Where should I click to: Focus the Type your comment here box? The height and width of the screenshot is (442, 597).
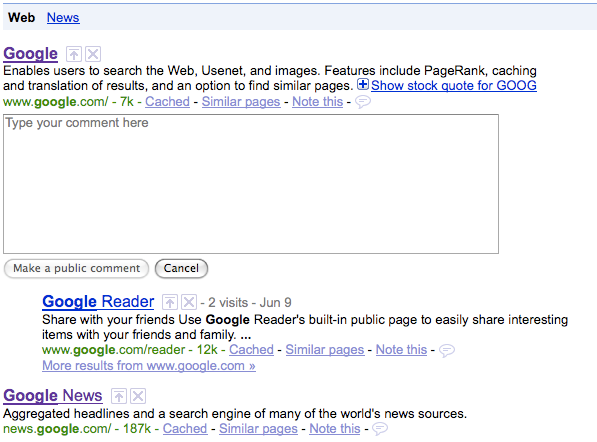click(251, 184)
